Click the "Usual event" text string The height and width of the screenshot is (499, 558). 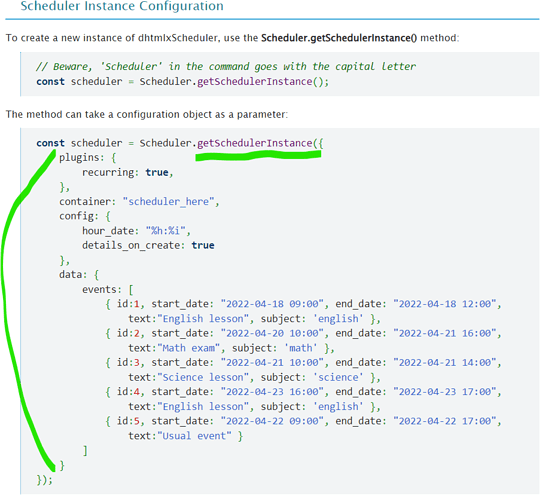pos(194,436)
